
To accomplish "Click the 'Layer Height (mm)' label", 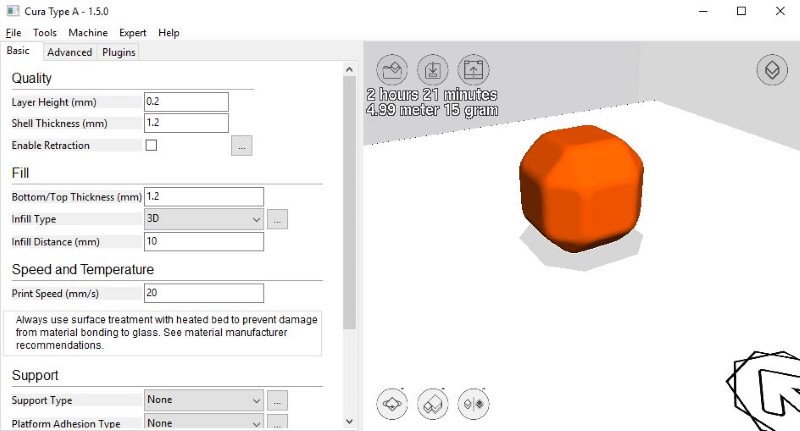I will 54,102.
